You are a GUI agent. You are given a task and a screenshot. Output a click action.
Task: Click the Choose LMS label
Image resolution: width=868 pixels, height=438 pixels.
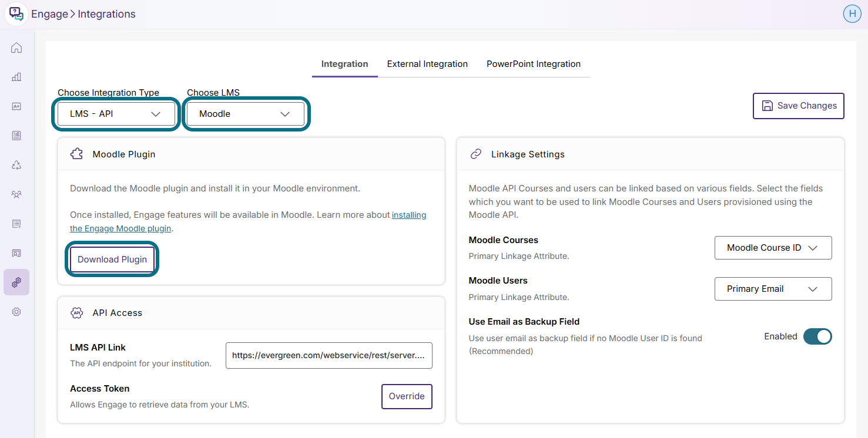[x=213, y=93]
